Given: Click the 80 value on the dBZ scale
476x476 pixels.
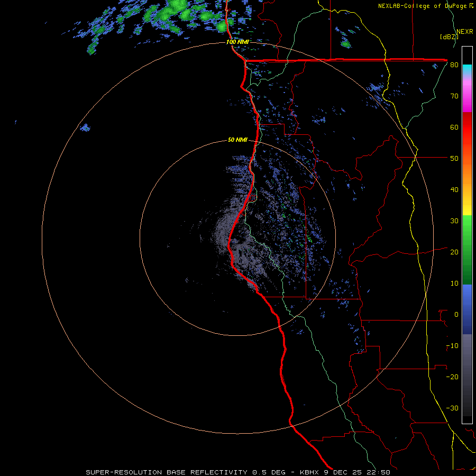Looking at the screenshot, I should coord(454,65).
